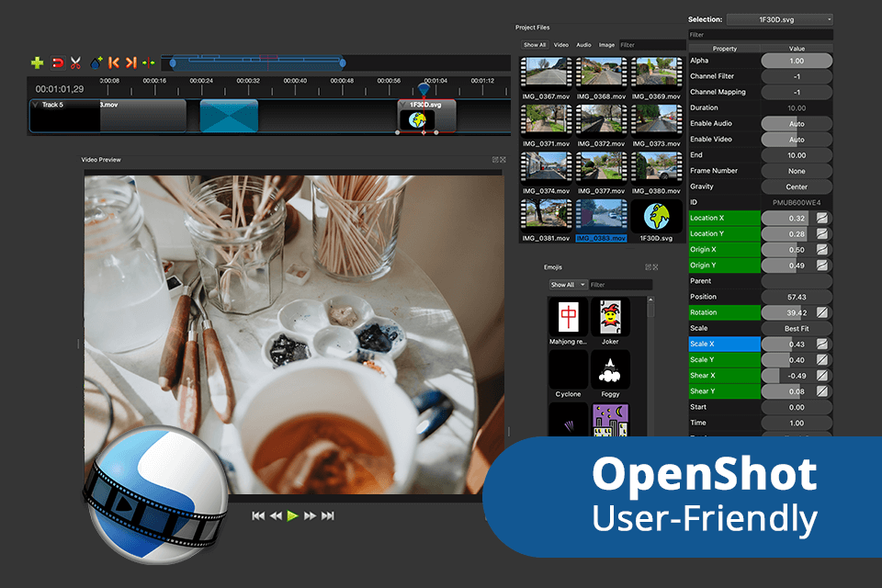This screenshot has width=882, height=588.
Task: Filter Project Files by Audio
Action: (x=584, y=45)
